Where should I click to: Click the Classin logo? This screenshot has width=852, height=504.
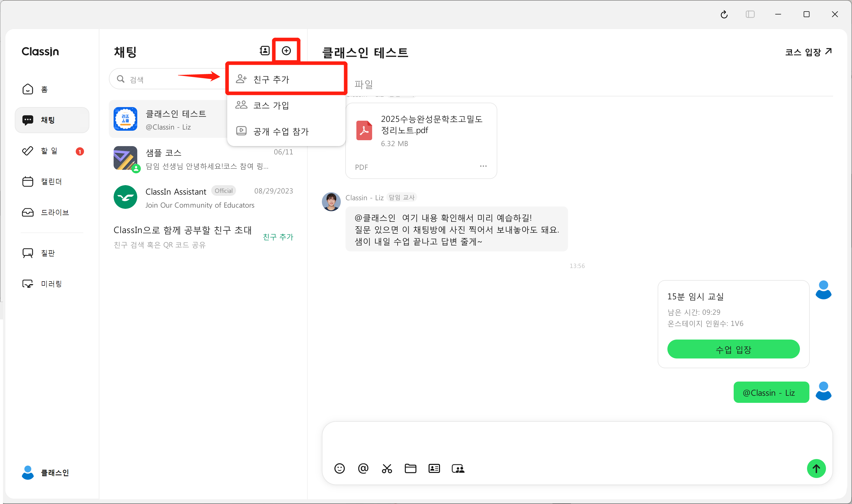click(41, 52)
